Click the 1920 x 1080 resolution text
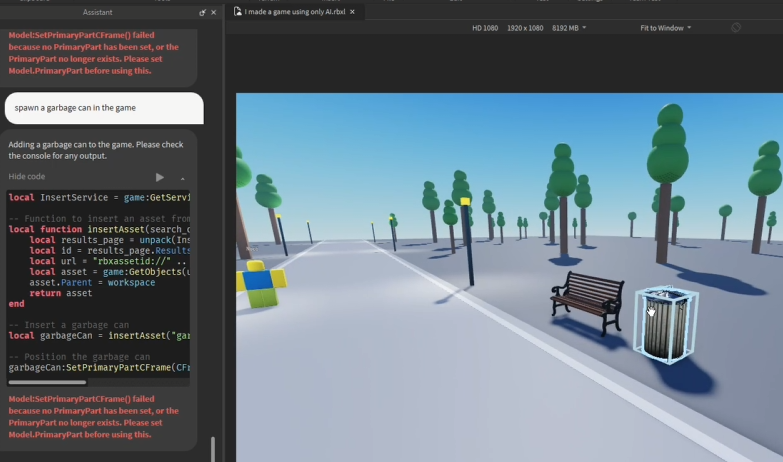The height and width of the screenshot is (462, 783). [525, 28]
